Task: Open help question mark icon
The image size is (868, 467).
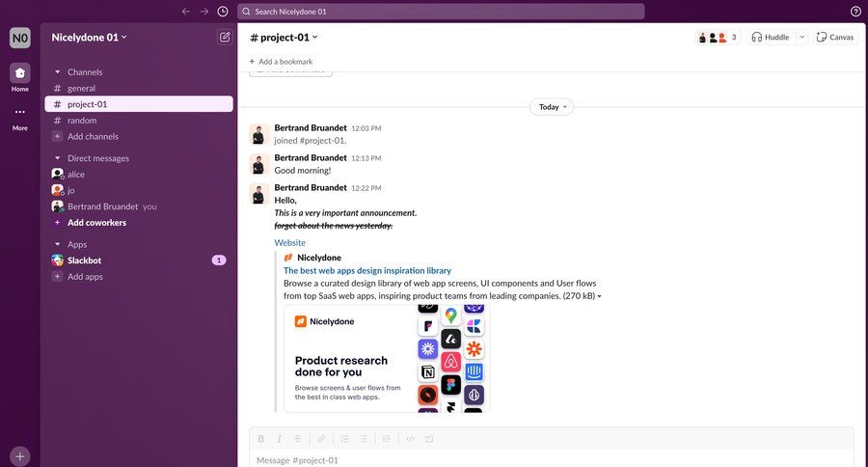Action: [855, 11]
